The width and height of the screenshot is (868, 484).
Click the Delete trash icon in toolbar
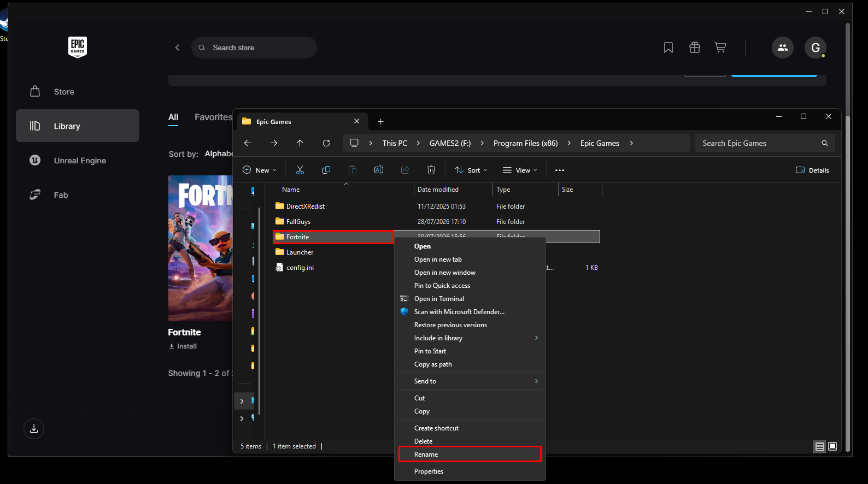[x=431, y=170]
